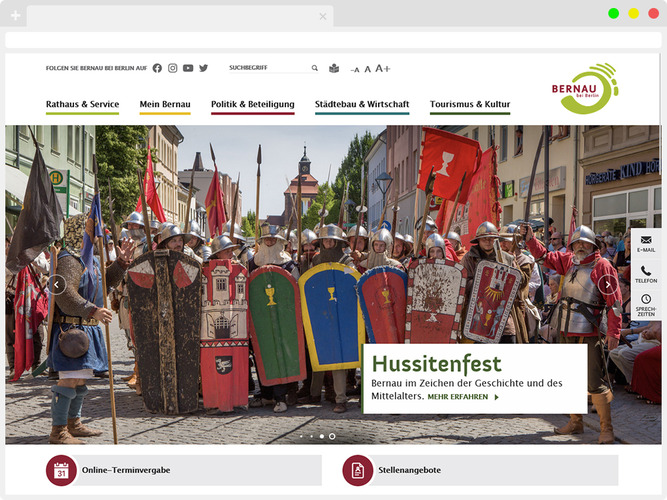The width and height of the screenshot is (667, 500).
Task: Increase font size with A+
Action: click(382, 69)
